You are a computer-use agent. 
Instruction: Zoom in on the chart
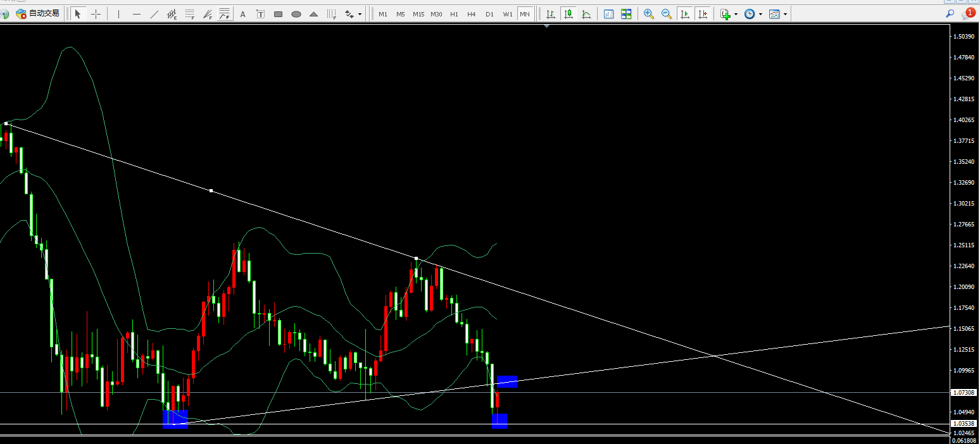(648, 14)
